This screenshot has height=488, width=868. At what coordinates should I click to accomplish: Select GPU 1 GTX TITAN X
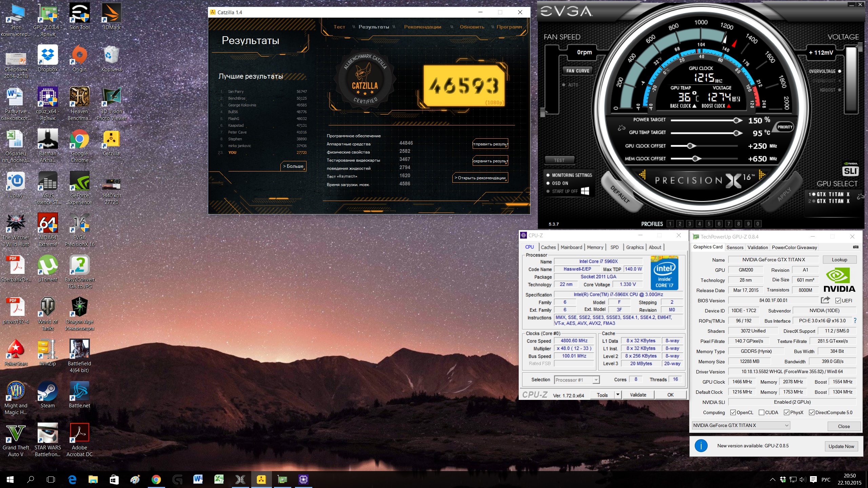829,194
